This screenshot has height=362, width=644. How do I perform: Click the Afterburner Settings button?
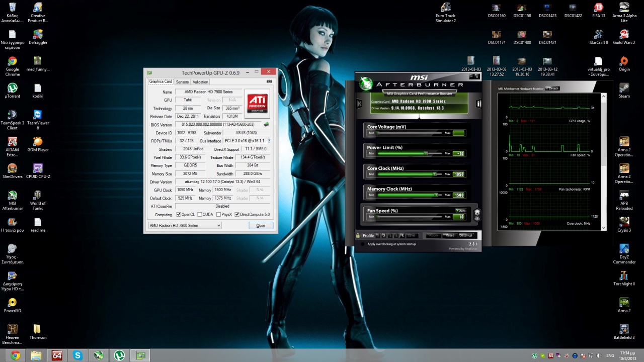click(465, 235)
